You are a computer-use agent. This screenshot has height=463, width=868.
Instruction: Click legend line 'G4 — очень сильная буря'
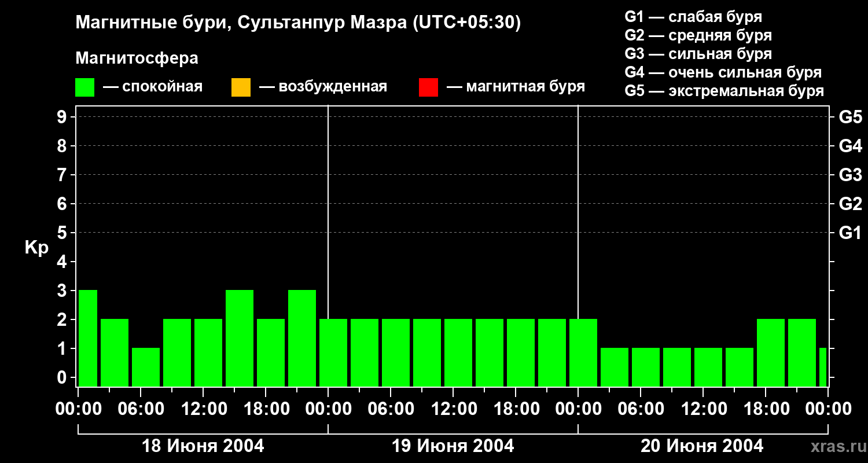click(x=723, y=72)
